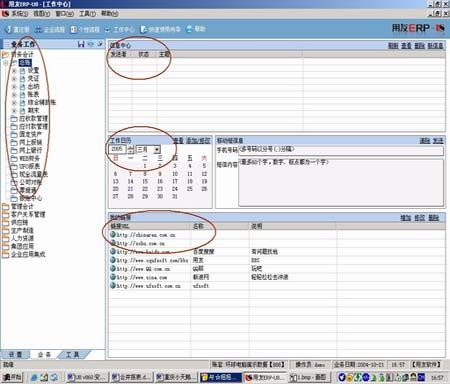Click the 网上报销 folder icon
Viewport: 450px width, 384px height.
(14, 142)
